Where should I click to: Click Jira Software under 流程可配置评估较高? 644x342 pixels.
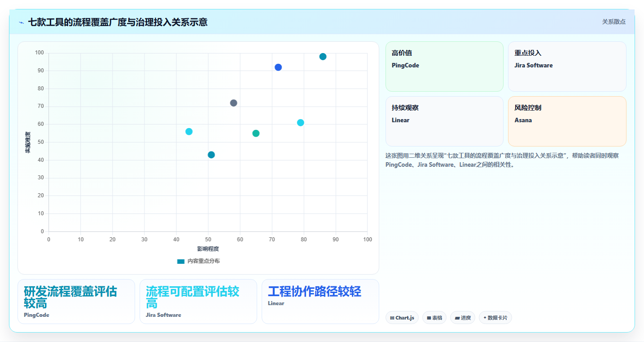tap(163, 315)
